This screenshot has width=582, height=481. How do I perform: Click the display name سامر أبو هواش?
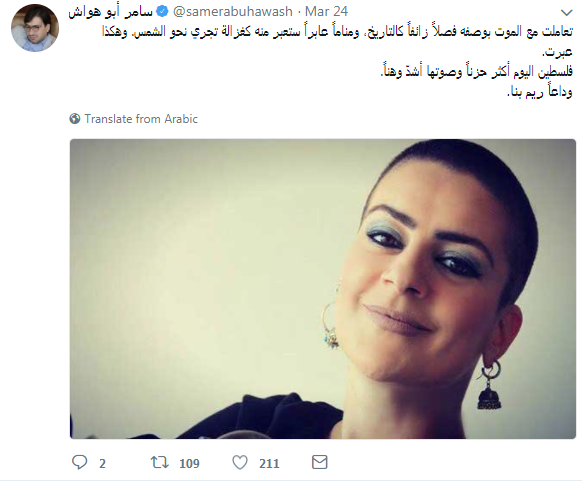110,12
